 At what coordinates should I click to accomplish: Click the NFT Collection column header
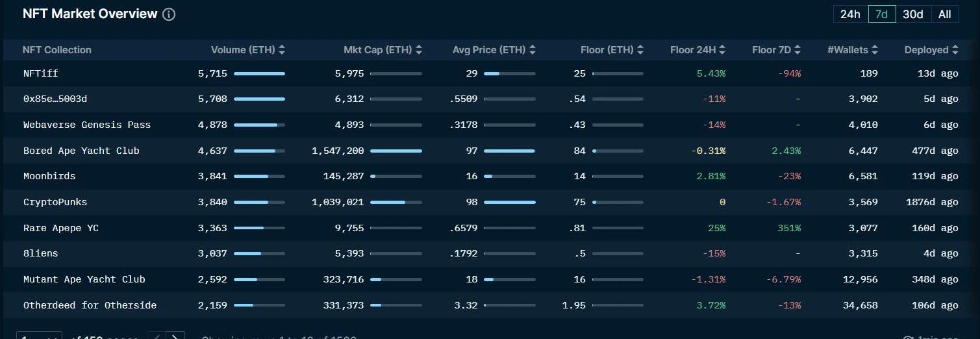(x=57, y=50)
